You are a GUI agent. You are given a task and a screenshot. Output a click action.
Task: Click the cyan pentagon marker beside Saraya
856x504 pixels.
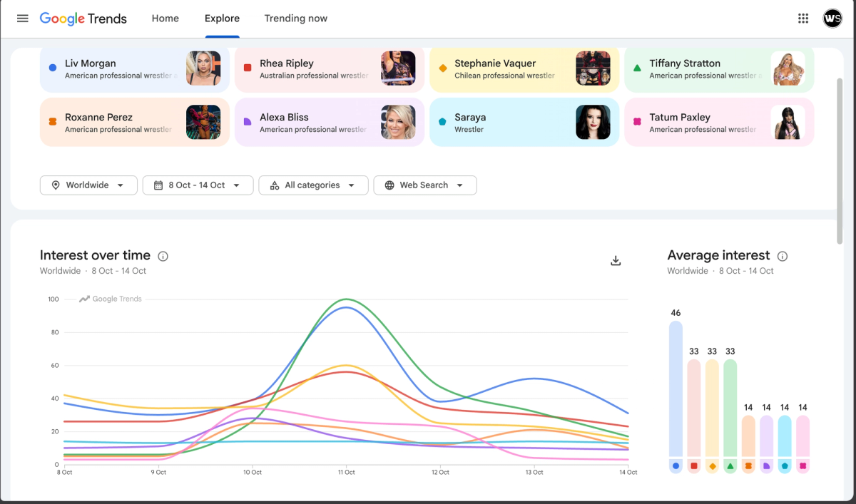coord(442,122)
